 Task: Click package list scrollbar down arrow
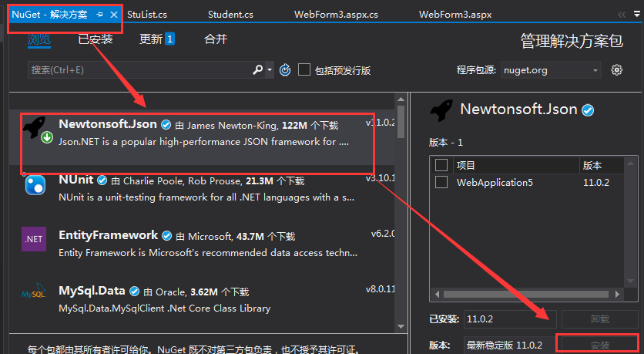point(401,327)
